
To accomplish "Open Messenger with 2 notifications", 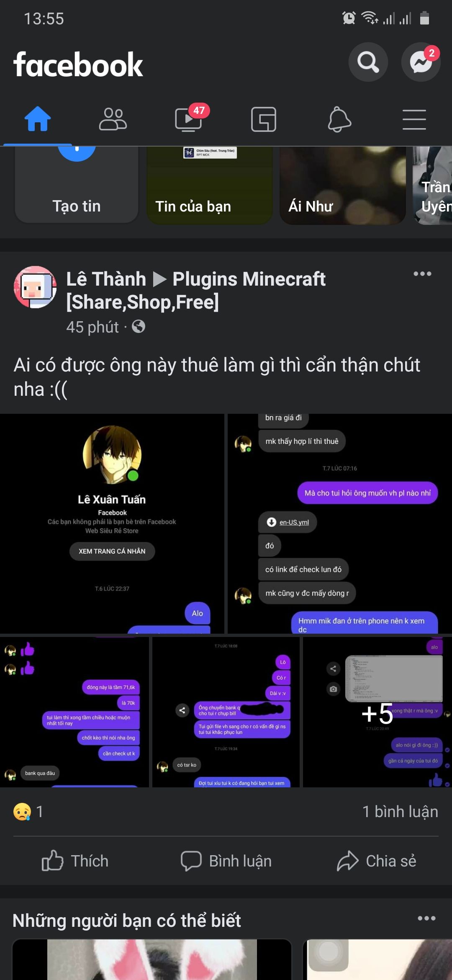I will coord(421,62).
